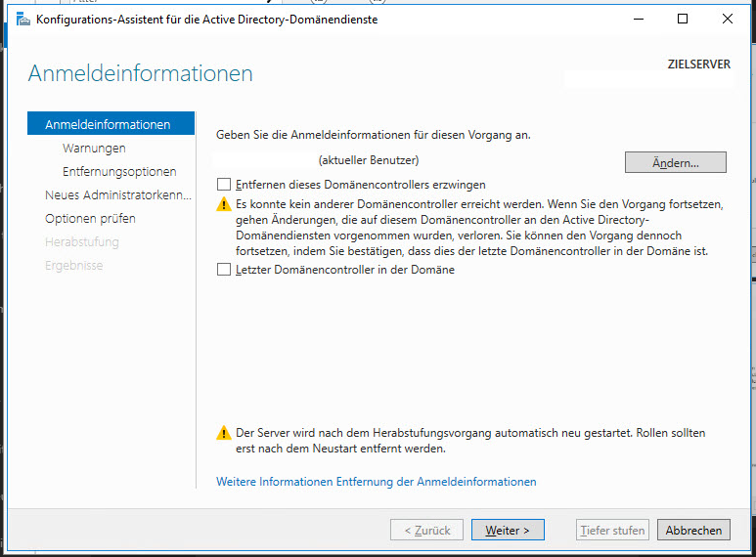This screenshot has height=557, width=756.
Task: Cancel the wizard with Abbrechen
Action: coord(693,530)
